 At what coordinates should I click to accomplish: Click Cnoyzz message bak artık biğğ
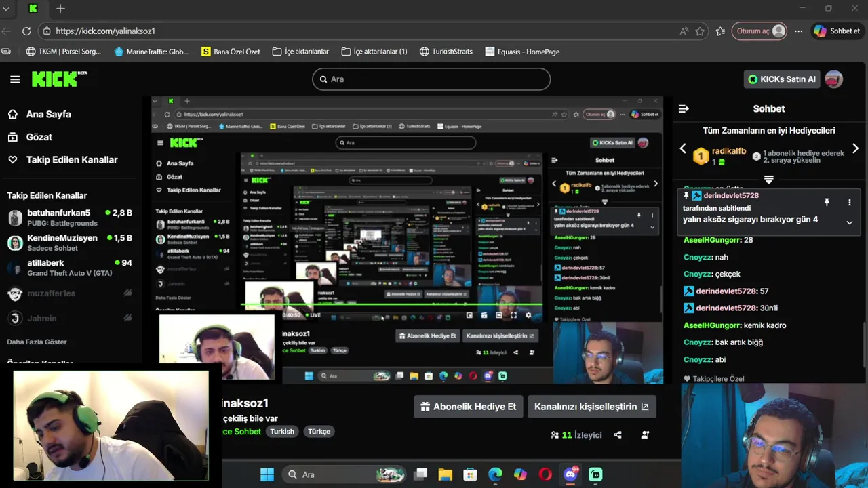(723, 342)
